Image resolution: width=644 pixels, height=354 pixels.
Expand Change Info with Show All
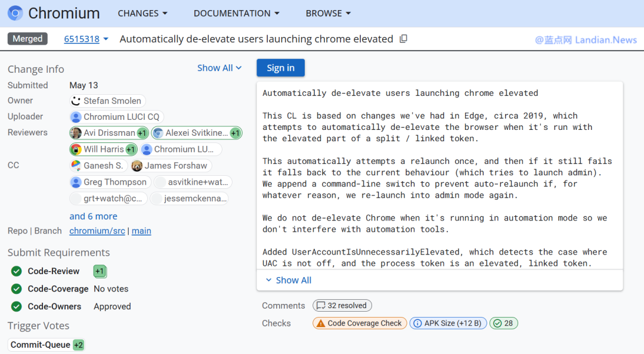(x=219, y=68)
